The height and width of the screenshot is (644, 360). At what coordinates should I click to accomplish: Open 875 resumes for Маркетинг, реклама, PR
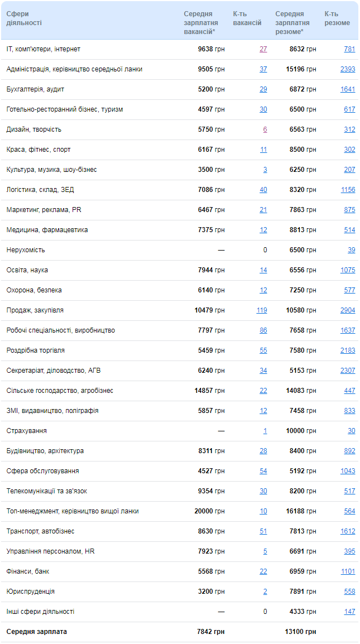click(x=349, y=210)
